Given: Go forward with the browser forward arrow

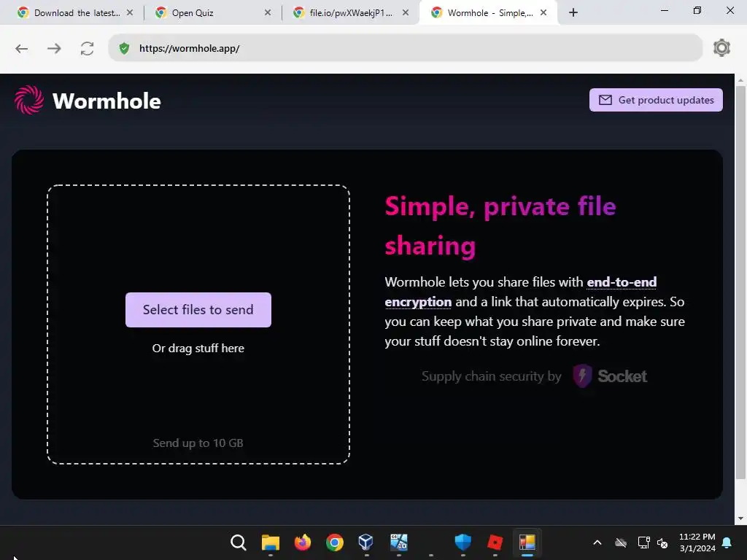Looking at the screenshot, I should [54, 49].
